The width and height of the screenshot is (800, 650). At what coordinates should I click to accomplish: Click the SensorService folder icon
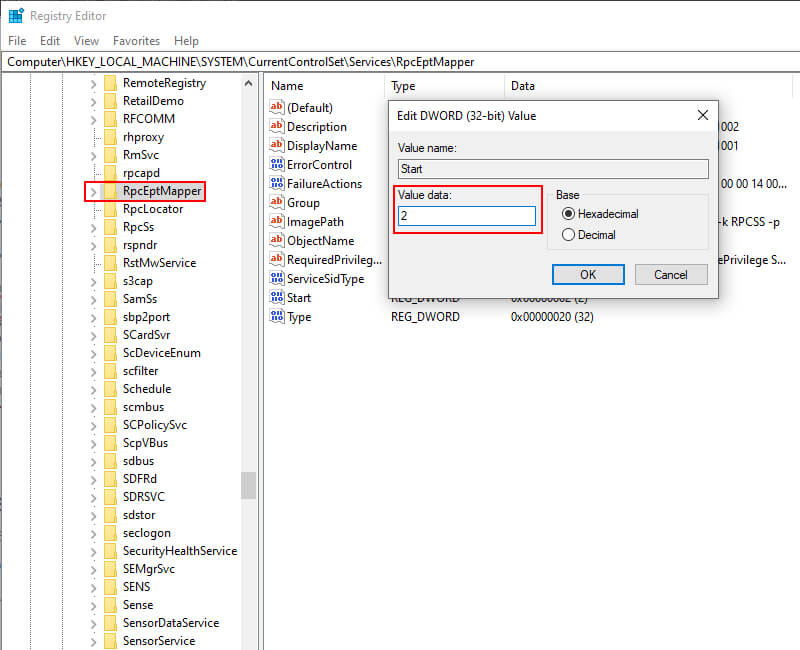click(x=110, y=641)
